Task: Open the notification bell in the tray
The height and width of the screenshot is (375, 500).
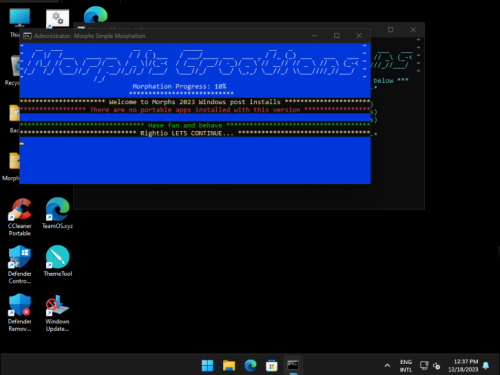Action: click(x=486, y=366)
